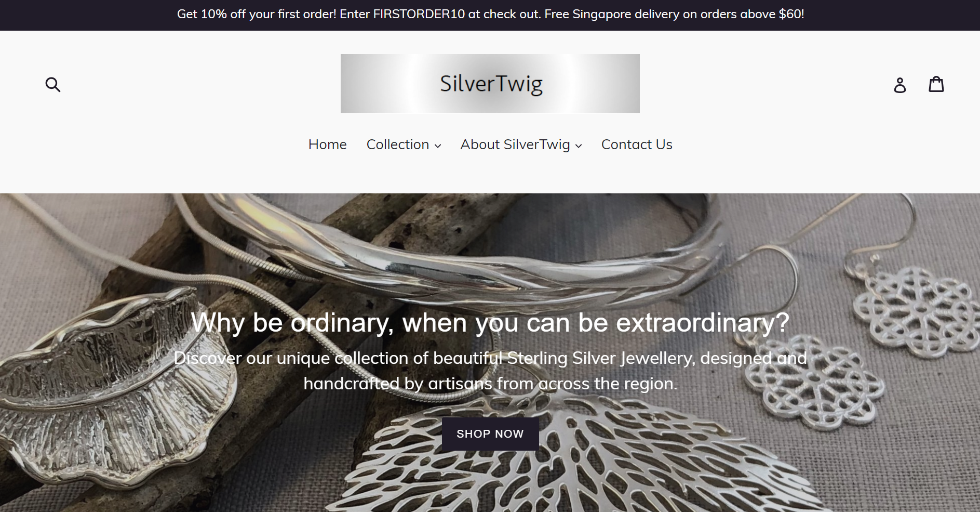
Task: Open the Contact Us page link
Action: coord(637,145)
